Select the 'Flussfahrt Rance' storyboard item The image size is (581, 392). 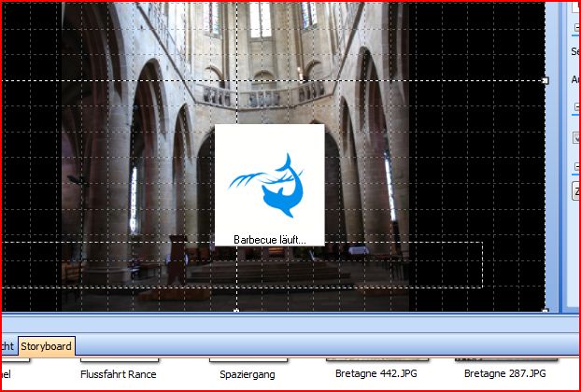[118, 374]
